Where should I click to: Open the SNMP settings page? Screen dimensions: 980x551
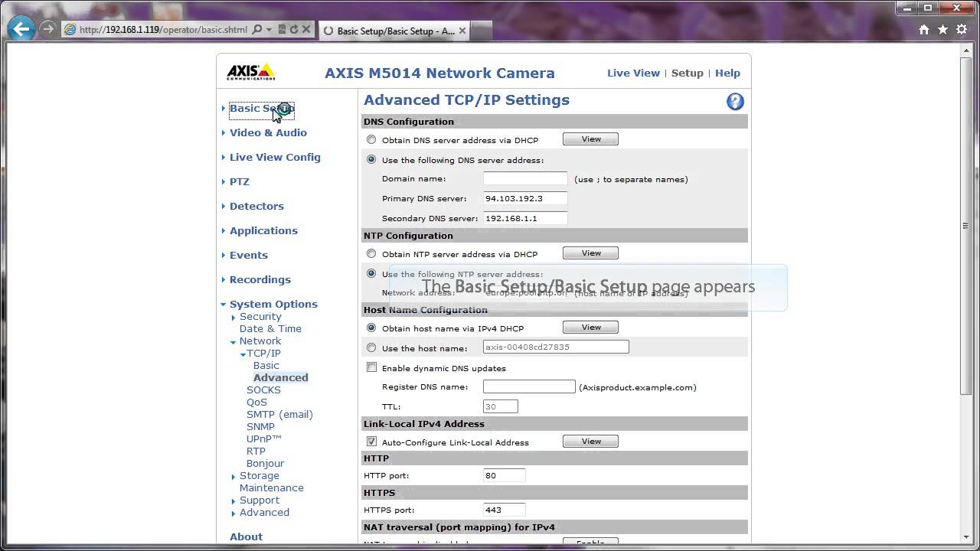[x=260, y=426]
